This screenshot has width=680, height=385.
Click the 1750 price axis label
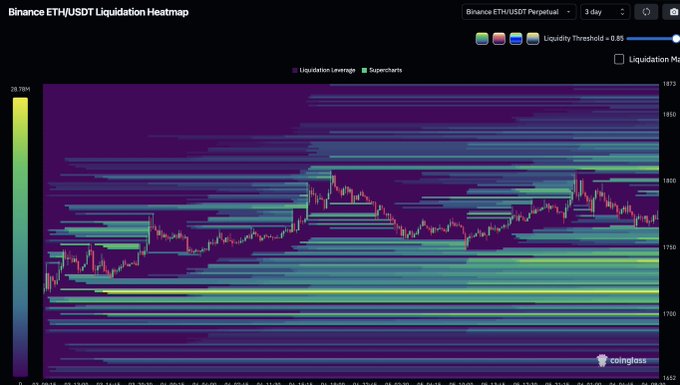click(669, 247)
